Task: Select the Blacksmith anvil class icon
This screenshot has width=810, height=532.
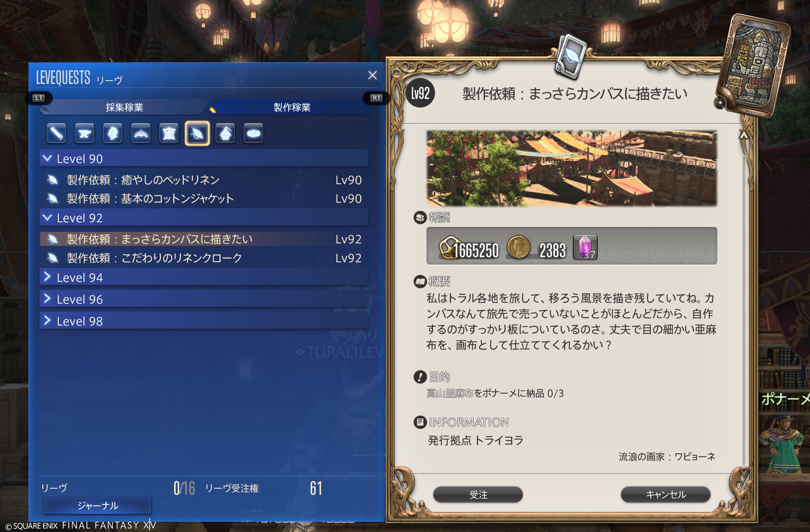Action: (x=84, y=133)
